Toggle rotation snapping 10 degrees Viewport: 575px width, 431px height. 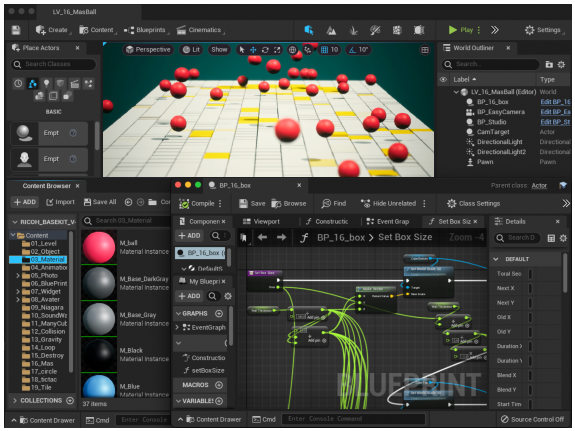tap(359, 50)
